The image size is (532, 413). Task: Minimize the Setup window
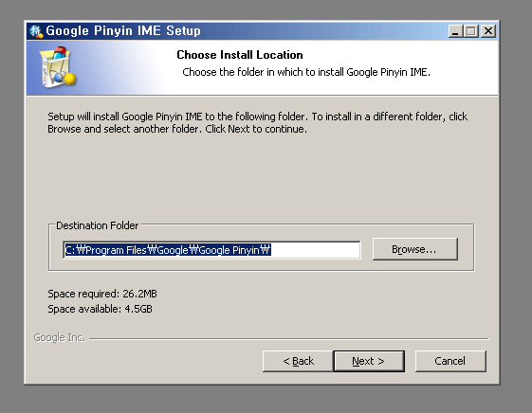pos(455,31)
